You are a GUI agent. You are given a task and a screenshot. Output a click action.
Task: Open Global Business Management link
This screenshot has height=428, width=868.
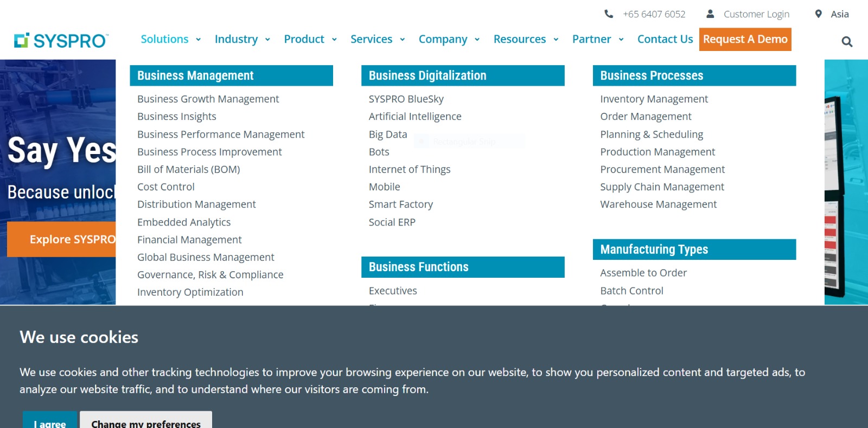tap(206, 257)
